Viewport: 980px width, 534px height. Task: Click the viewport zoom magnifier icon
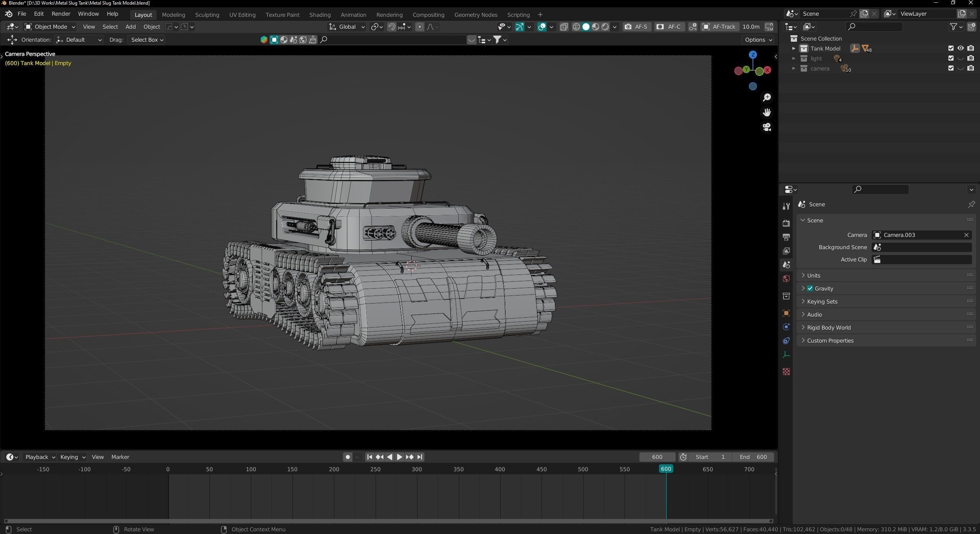(767, 98)
